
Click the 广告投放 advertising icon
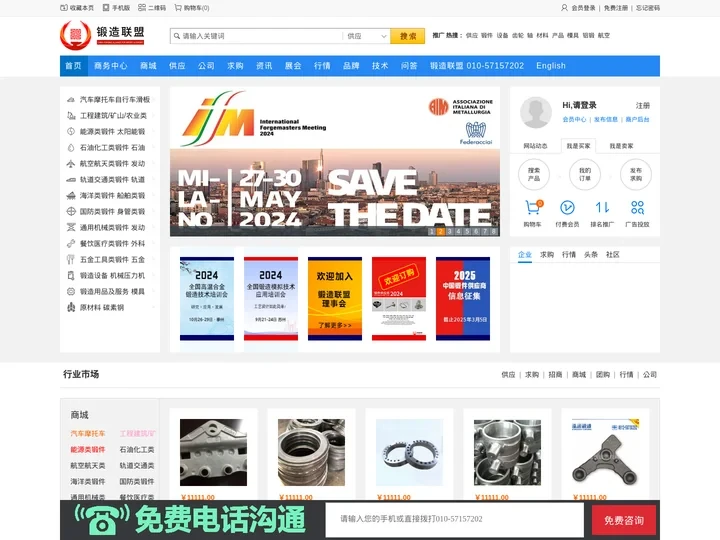click(637, 208)
